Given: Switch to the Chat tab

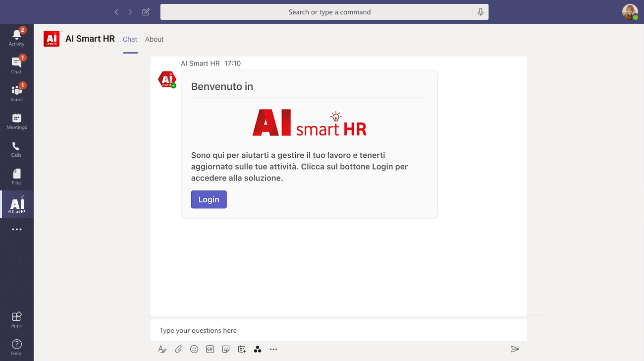Looking at the screenshot, I should tap(130, 39).
